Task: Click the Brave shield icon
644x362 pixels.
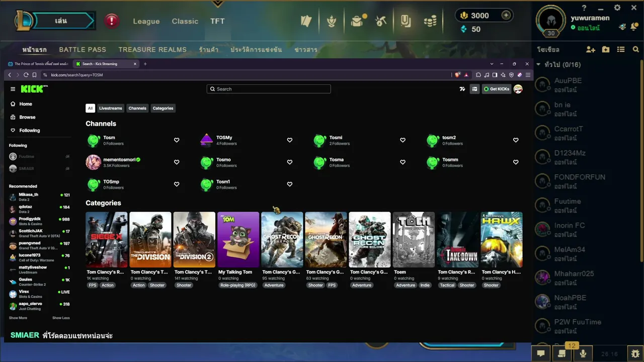Action: pyautogui.click(x=457, y=75)
